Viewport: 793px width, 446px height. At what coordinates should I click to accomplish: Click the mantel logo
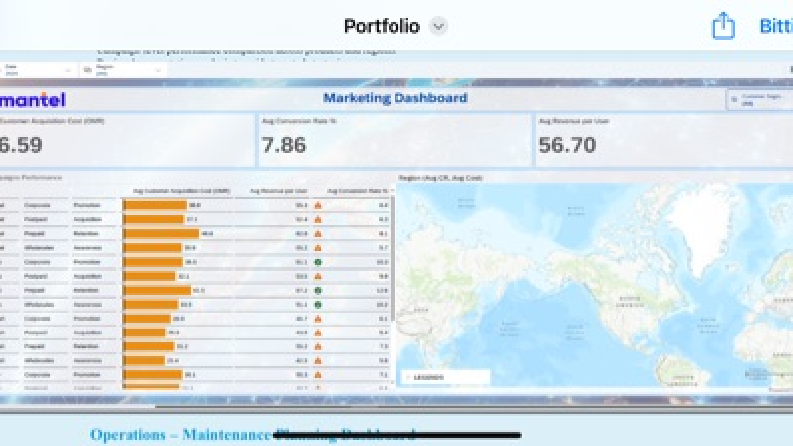(33, 100)
